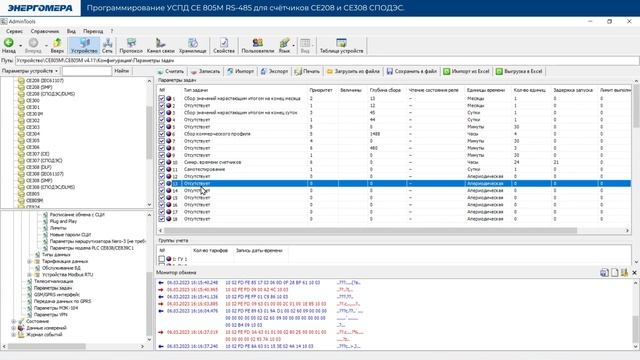Expand the Журнал событий tree node
The width and height of the screenshot is (640, 360).
pyautogui.click(x=13, y=335)
